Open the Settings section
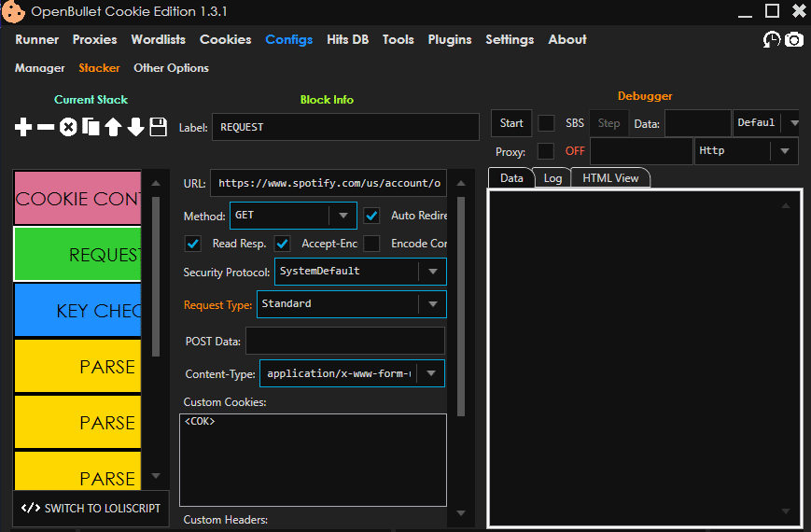 510,39
